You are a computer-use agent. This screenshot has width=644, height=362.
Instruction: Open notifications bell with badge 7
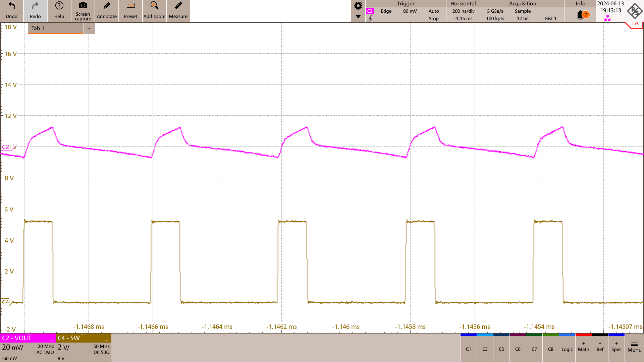(x=583, y=15)
